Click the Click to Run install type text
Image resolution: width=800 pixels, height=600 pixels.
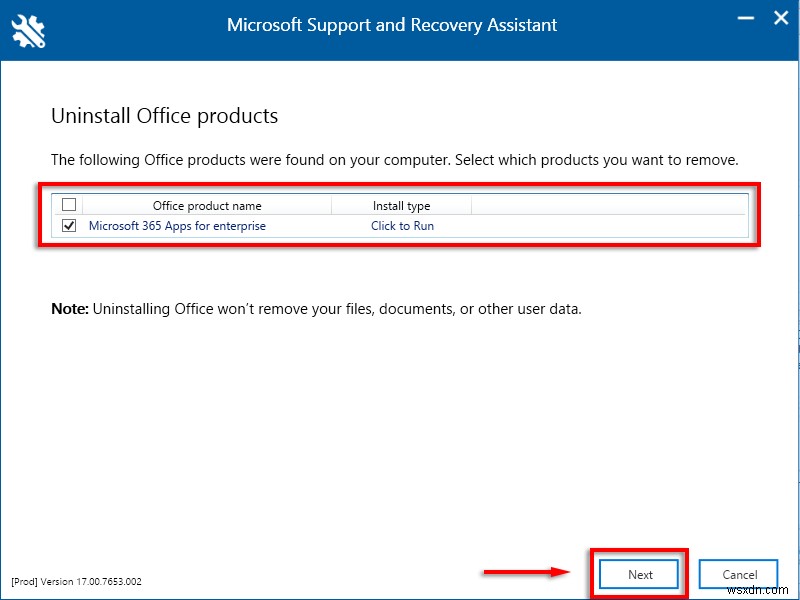tap(402, 226)
